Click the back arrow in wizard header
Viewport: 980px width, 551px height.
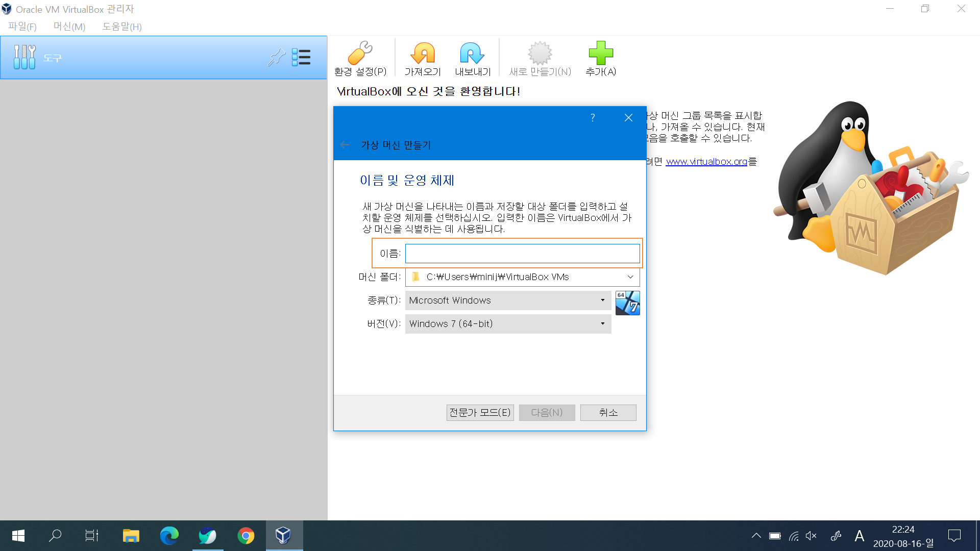(345, 145)
